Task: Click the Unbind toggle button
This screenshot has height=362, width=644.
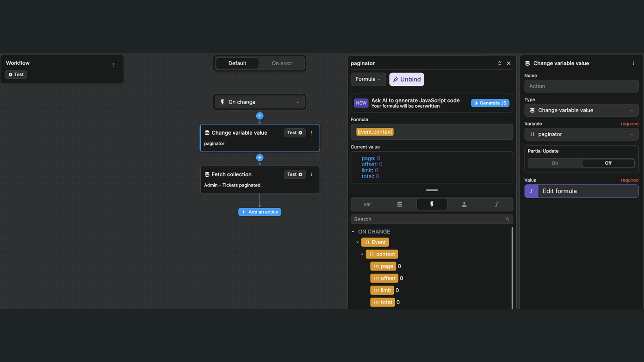Action: (407, 79)
